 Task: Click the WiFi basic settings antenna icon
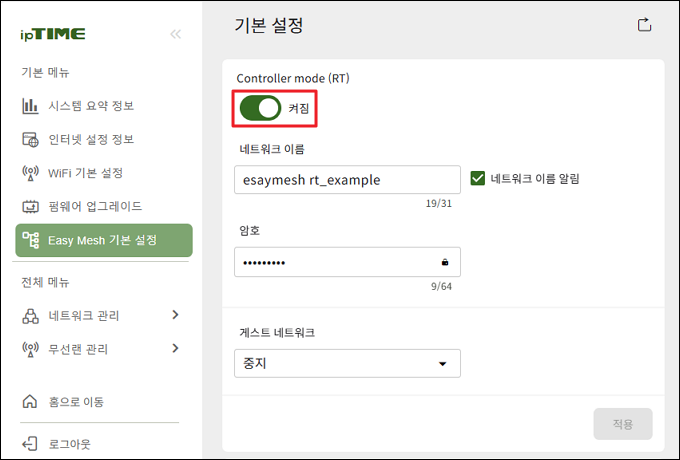[x=30, y=173]
